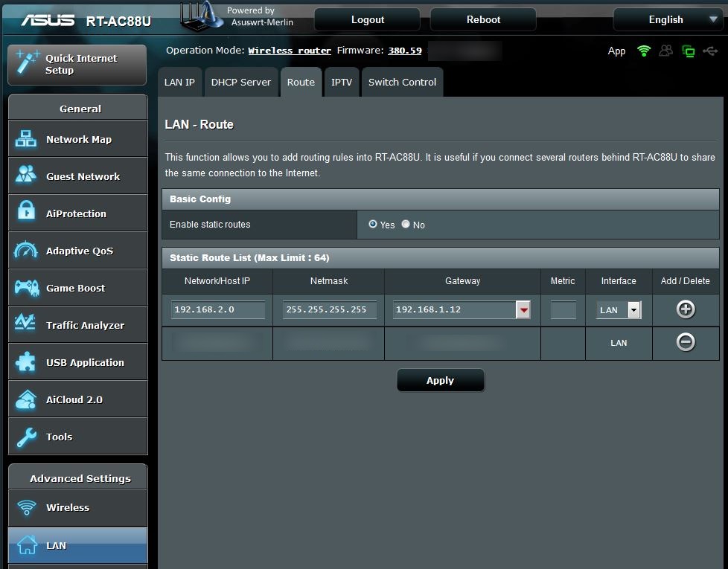Image resolution: width=728 pixels, height=569 pixels.
Task: Click the Metric input field
Action: click(x=563, y=309)
